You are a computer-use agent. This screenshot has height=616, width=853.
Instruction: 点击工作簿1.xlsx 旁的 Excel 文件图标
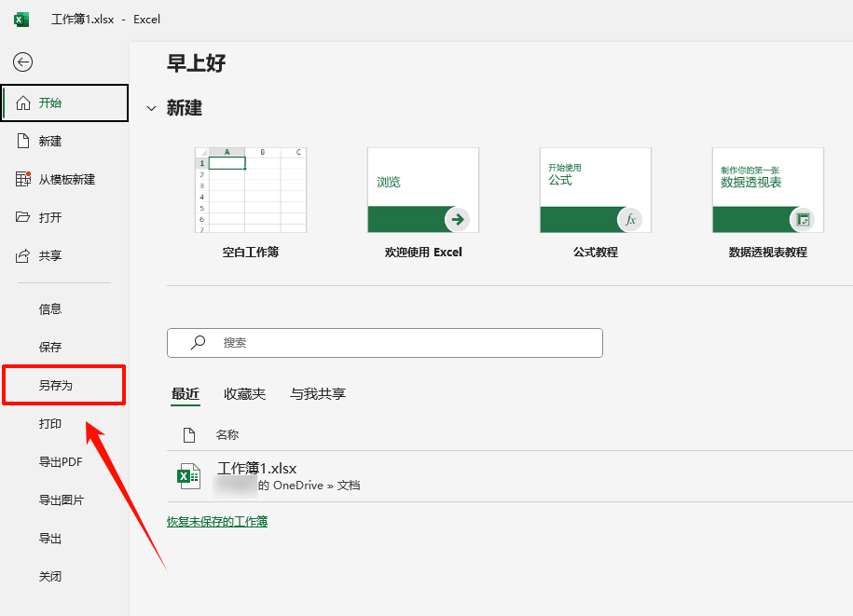click(x=189, y=475)
